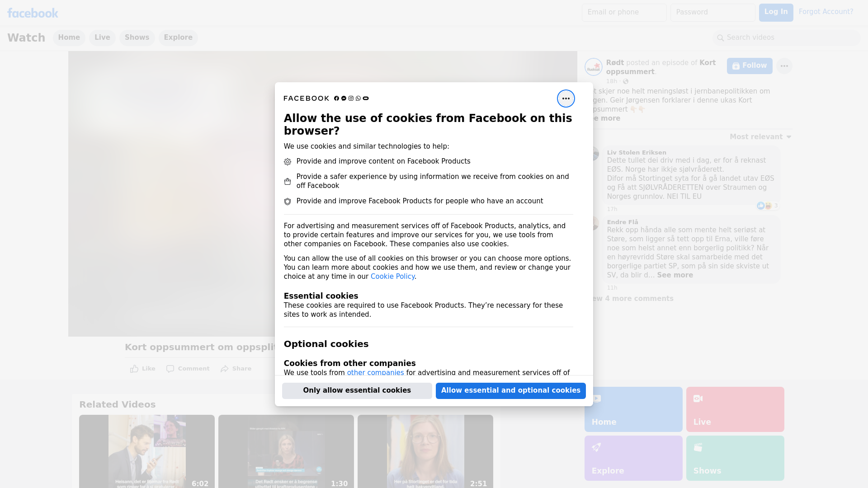
Task: Open the Home tab in Watch
Action: point(69,38)
